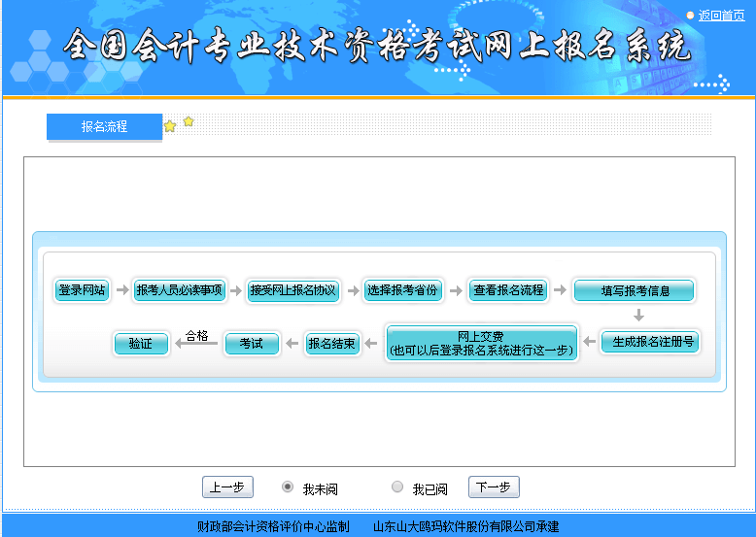Screen dimensions: 756x537
Task: Click the 报名结束 step box
Action: point(332,343)
